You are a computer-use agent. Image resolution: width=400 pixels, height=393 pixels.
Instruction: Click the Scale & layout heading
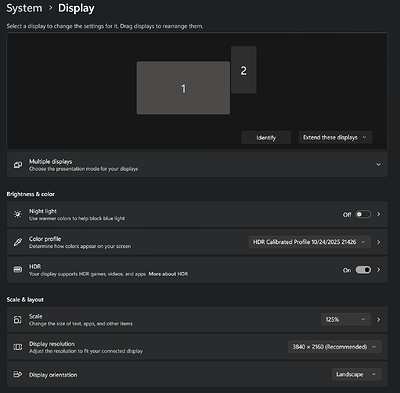(x=25, y=299)
